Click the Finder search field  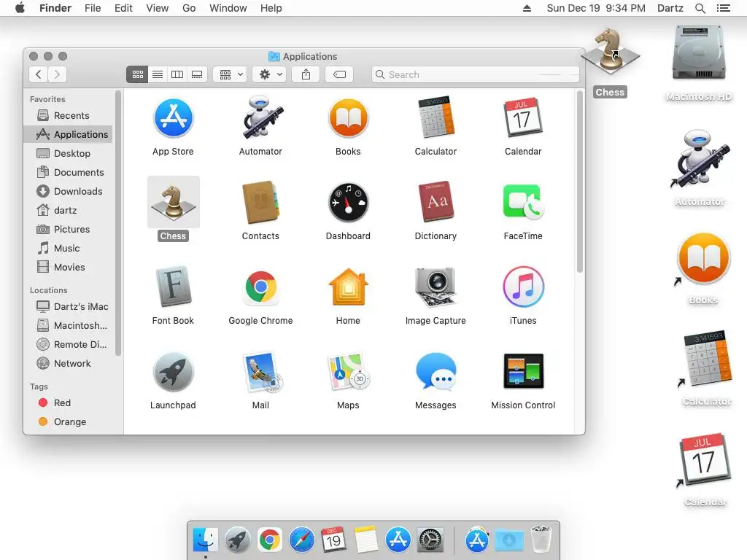pos(476,74)
